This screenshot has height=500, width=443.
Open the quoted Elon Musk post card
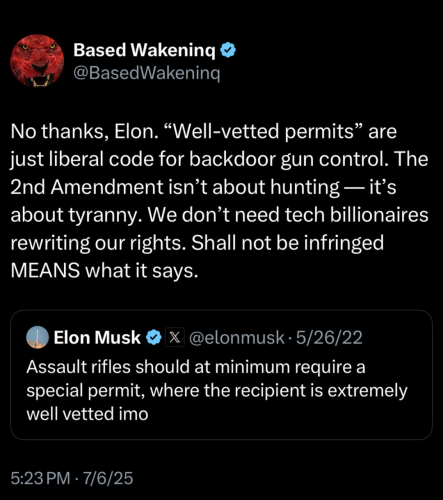[221, 375]
